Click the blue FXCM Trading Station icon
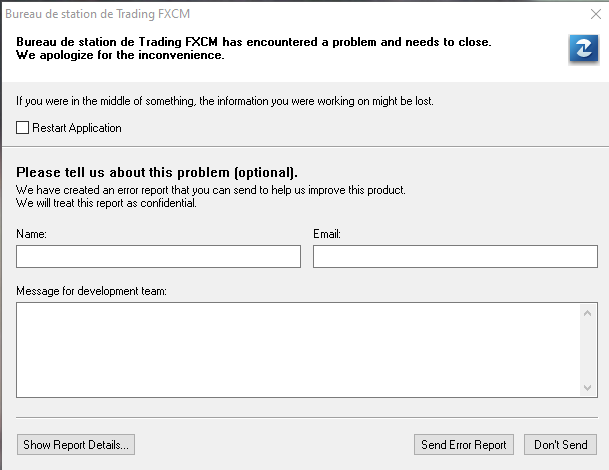The width and height of the screenshot is (609, 470). pos(584,49)
